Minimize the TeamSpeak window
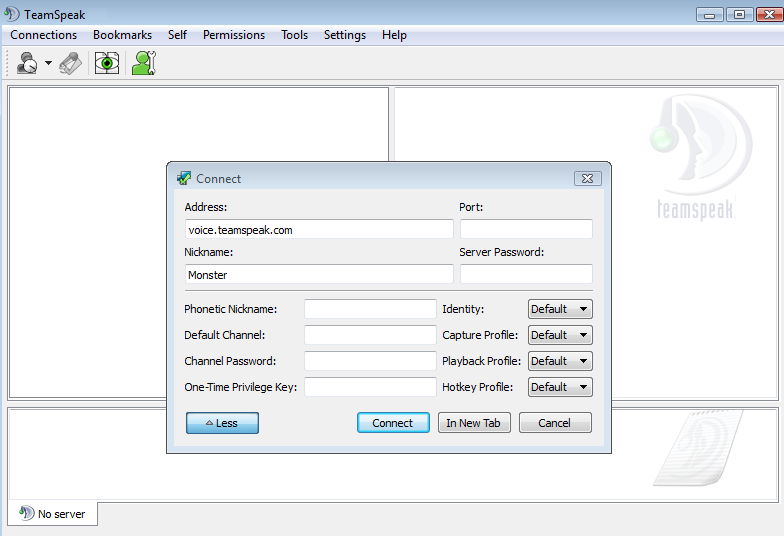Viewport: 784px width, 536px height. click(x=710, y=14)
